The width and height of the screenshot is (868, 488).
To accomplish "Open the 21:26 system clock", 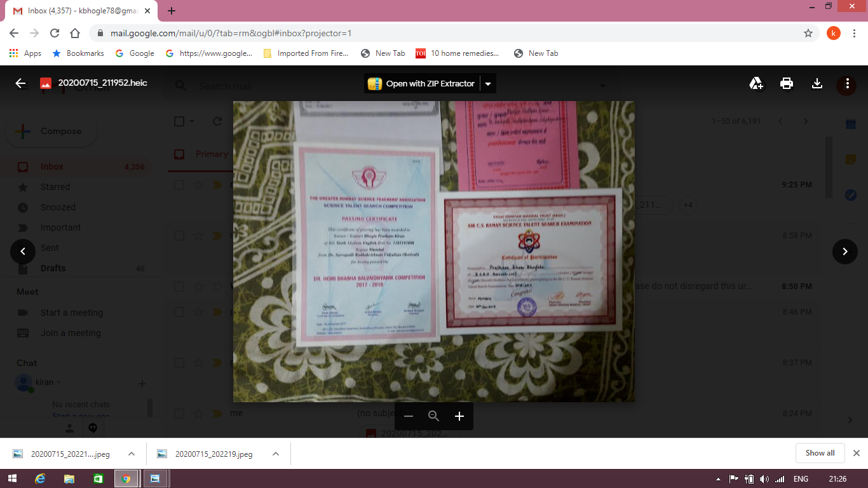I will 837,479.
